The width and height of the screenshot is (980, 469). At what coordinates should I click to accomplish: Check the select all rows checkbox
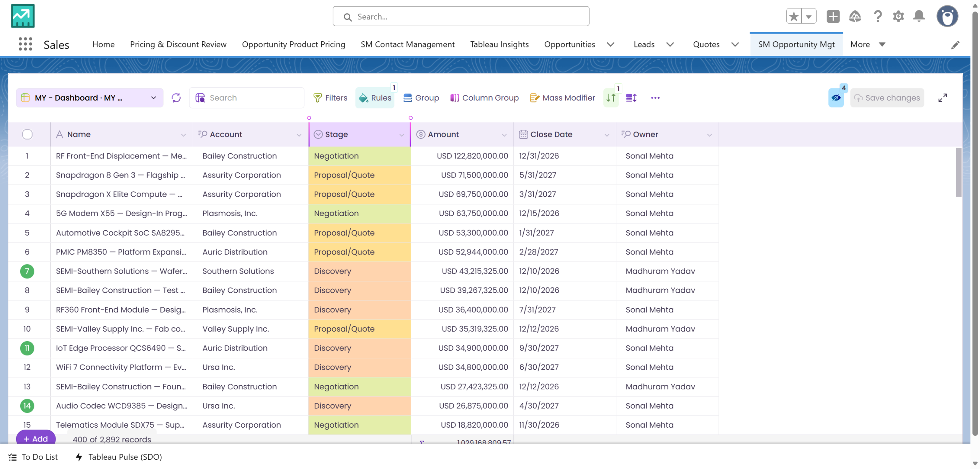(27, 134)
